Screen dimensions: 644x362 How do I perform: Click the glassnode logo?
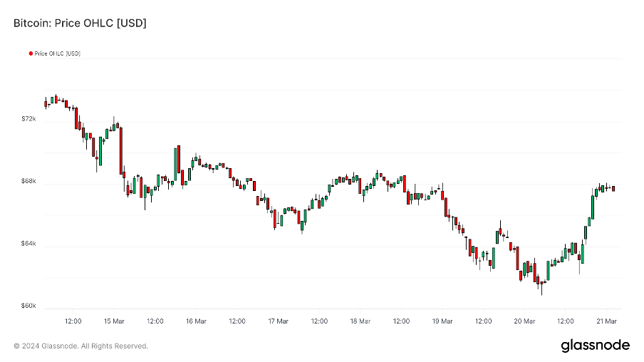click(x=595, y=346)
